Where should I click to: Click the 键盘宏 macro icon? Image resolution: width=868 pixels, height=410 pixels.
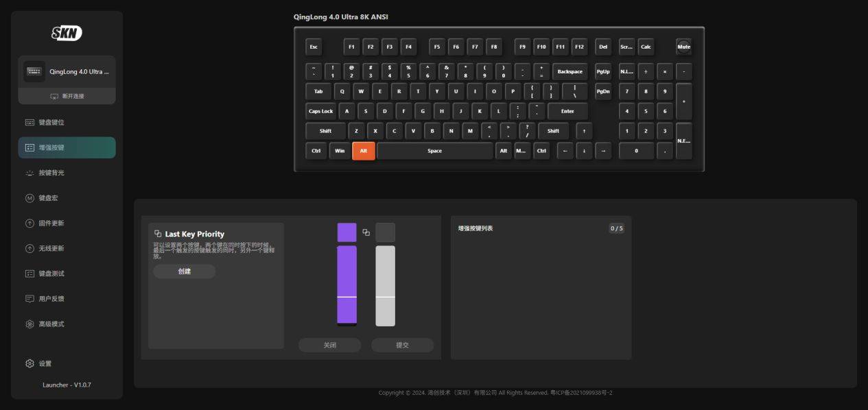coord(30,198)
